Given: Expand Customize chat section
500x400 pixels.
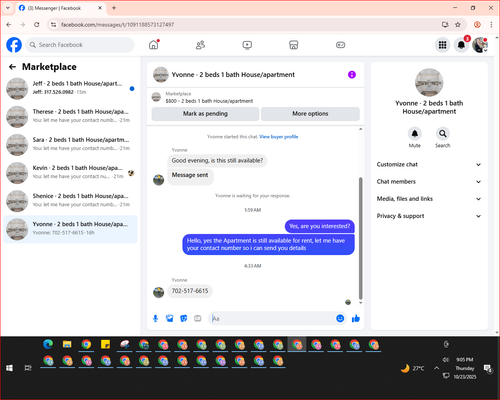Looking at the screenshot, I should pyautogui.click(x=429, y=164).
